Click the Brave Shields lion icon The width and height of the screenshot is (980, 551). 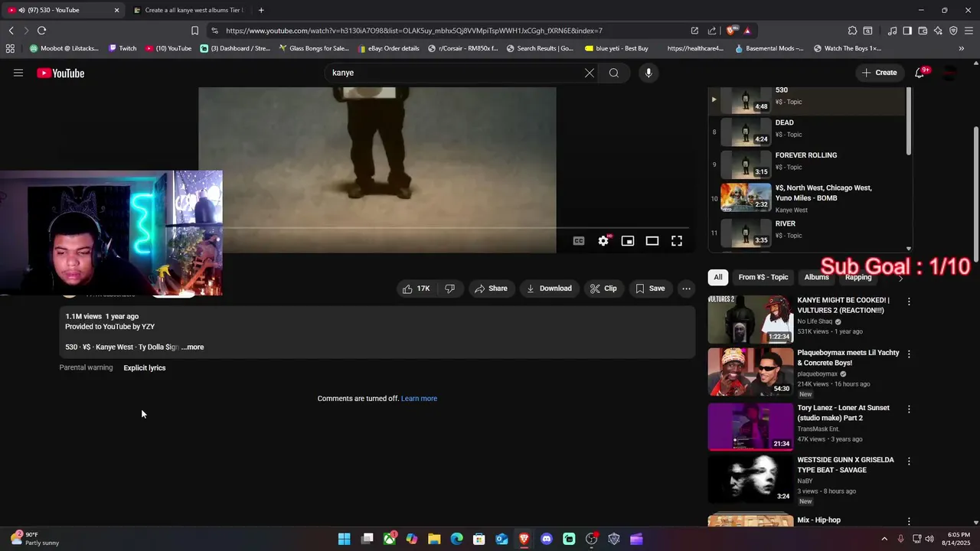(732, 31)
